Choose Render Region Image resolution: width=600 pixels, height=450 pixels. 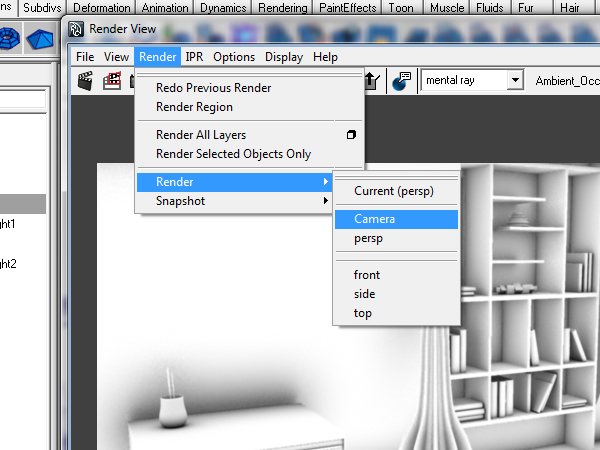click(249, 107)
